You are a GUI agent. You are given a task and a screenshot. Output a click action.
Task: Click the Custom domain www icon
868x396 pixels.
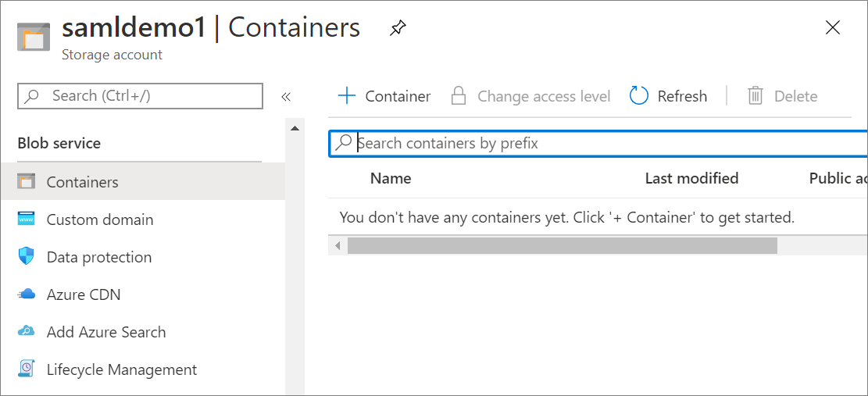tap(27, 219)
